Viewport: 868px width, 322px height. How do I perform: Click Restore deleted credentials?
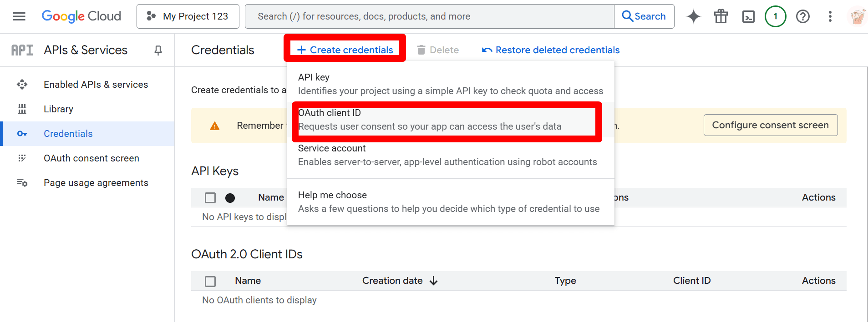(x=551, y=50)
